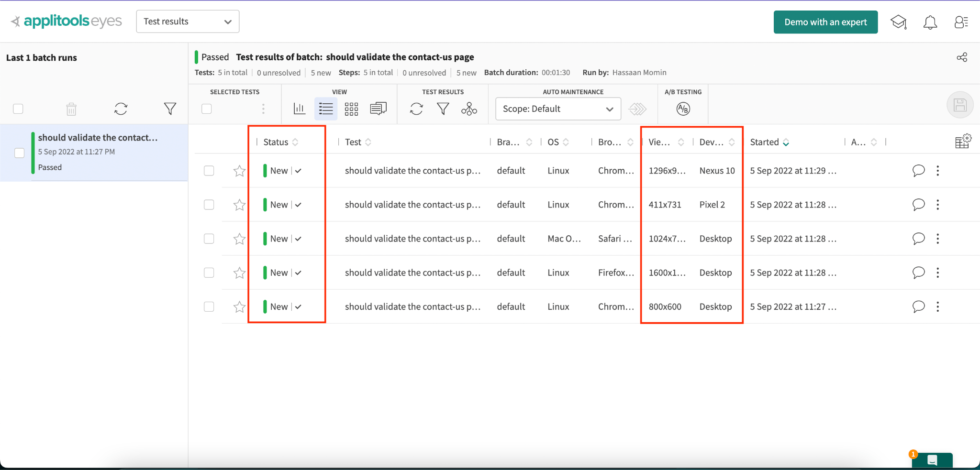
Task: Open the Test results page dropdown
Action: (188, 22)
